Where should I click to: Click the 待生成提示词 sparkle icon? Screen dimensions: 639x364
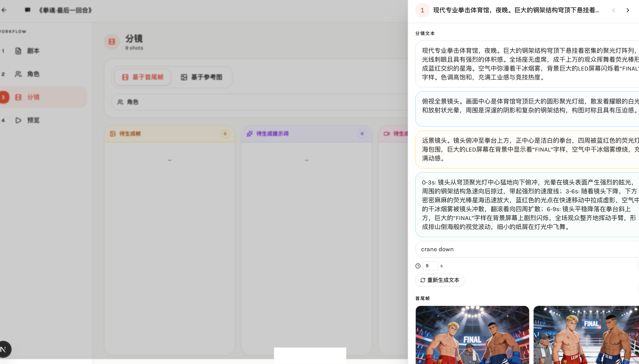point(250,134)
